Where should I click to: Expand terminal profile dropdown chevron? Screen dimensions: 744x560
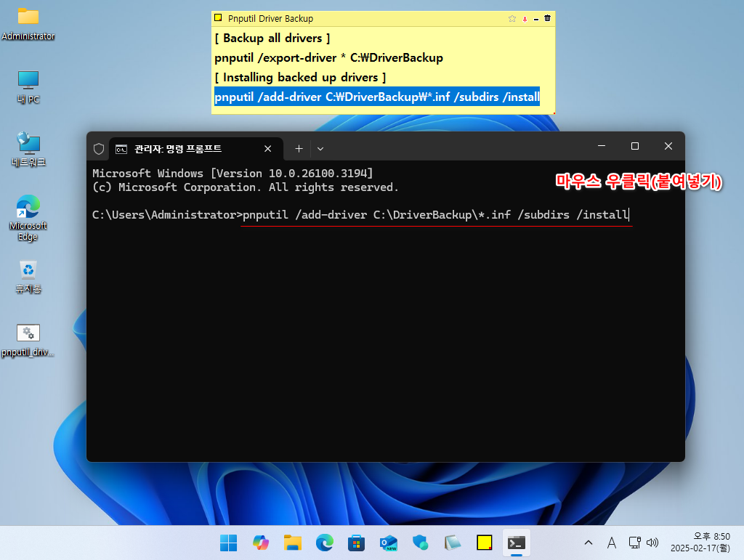click(x=320, y=149)
